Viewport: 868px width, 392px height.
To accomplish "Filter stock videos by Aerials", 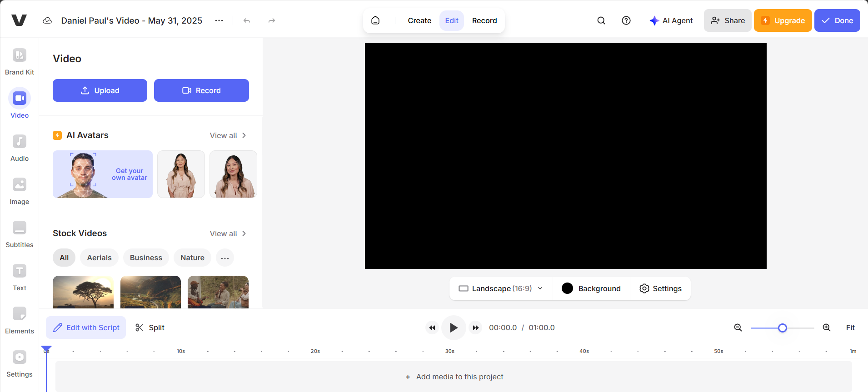I will pyautogui.click(x=99, y=258).
